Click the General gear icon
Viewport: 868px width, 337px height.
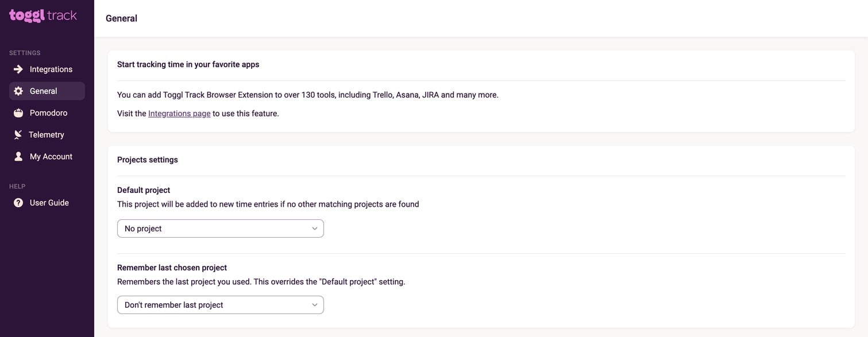18,91
